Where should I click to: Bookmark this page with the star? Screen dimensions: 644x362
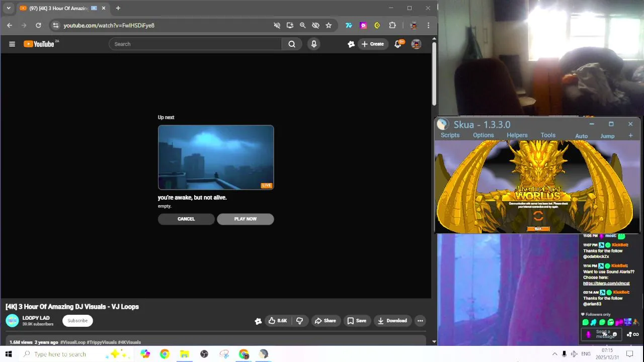pyautogui.click(x=329, y=25)
